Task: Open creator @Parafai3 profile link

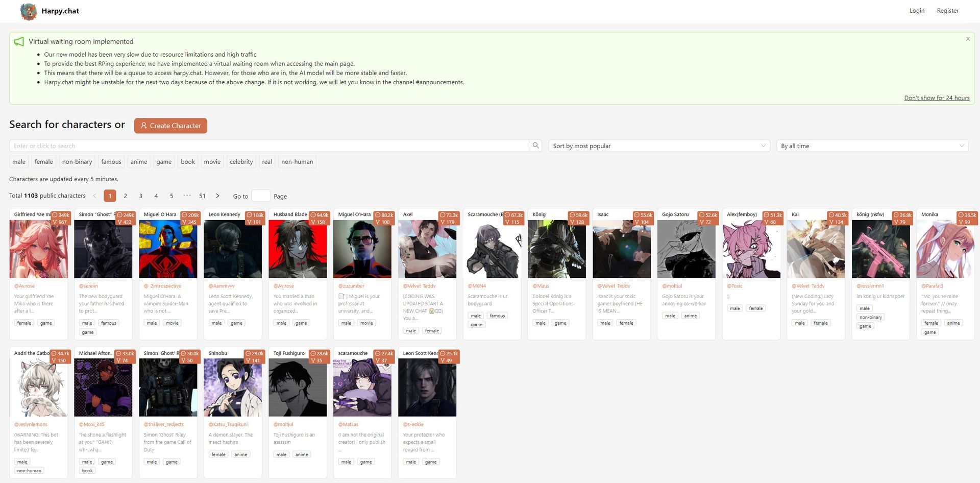Action: coord(932,286)
